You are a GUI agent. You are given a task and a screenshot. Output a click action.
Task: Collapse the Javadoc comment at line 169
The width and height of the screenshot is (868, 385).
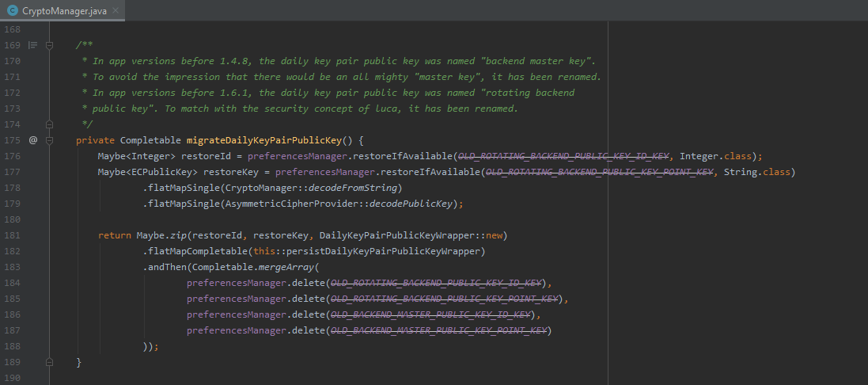click(49, 45)
